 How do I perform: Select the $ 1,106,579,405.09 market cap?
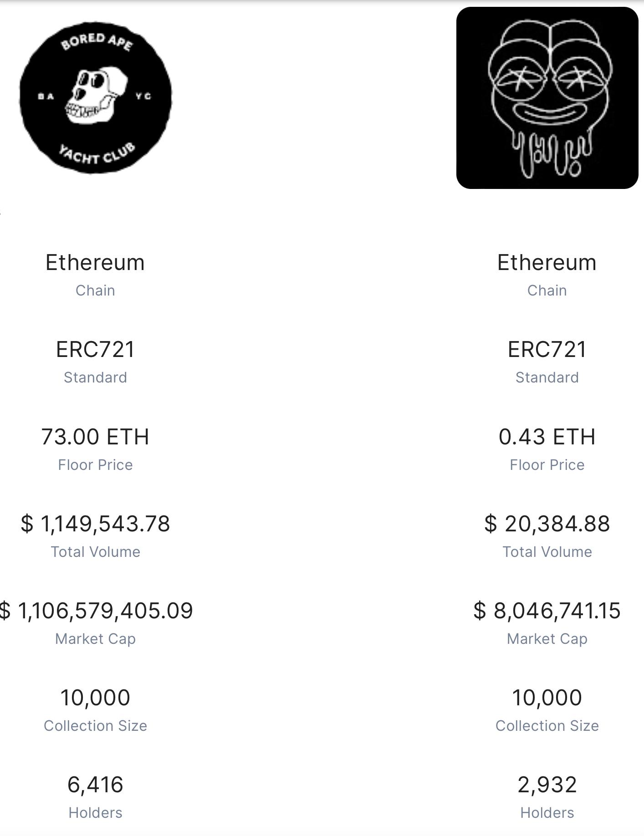click(96, 611)
